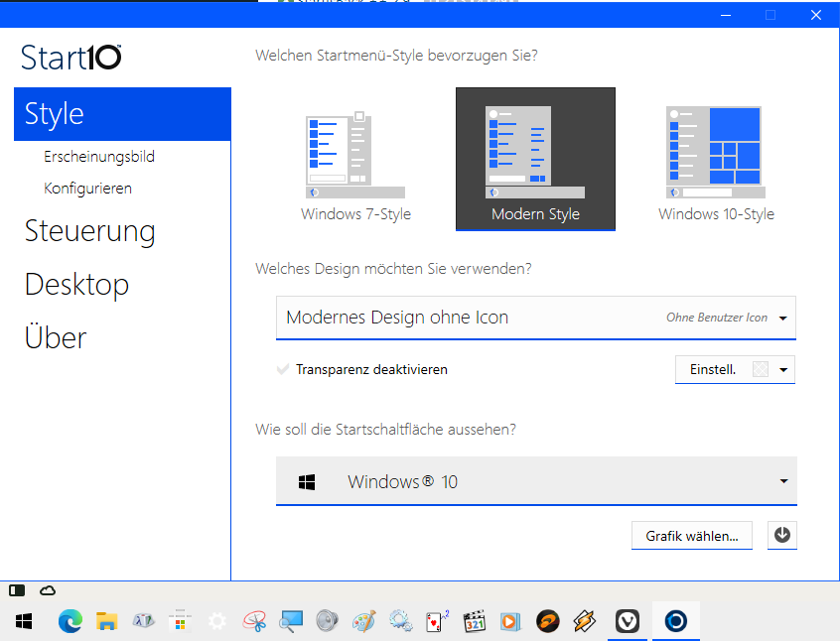Open File Explorer from the taskbar

point(106,621)
